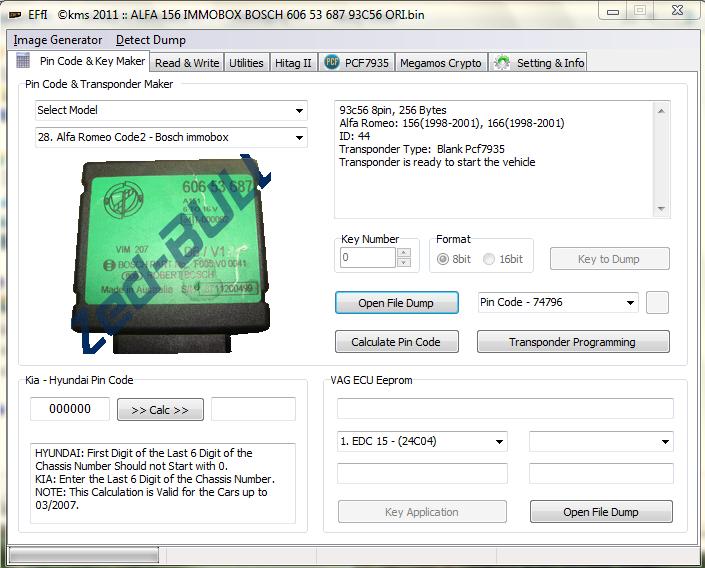Open the Pin Code - 74796 dropdown
The image size is (705, 568).
pyautogui.click(x=558, y=302)
